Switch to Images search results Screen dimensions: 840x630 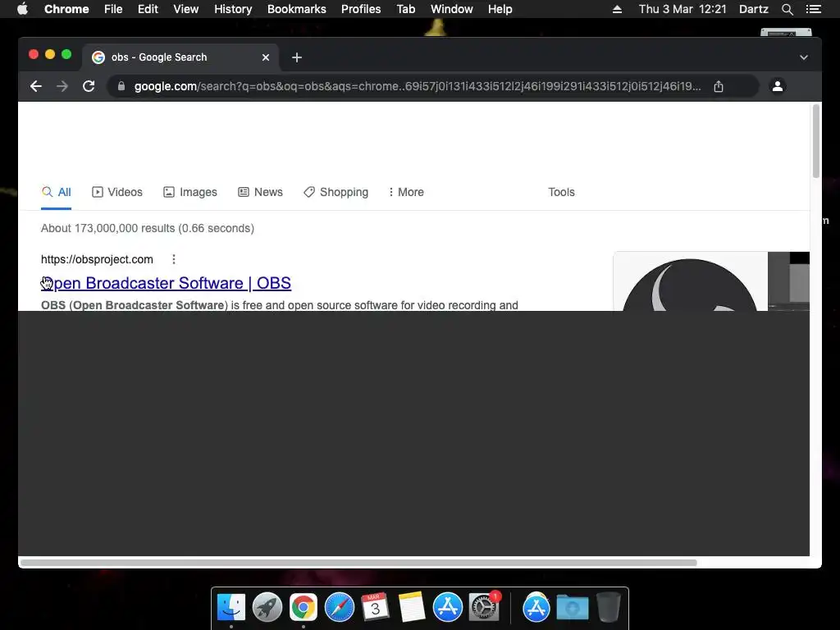(190, 192)
